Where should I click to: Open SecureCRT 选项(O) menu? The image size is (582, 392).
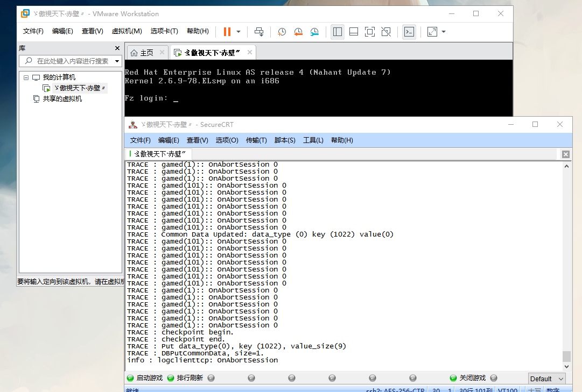227,140
